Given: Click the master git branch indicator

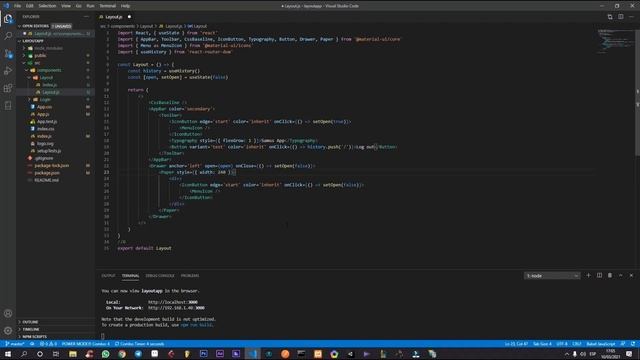Looking at the screenshot, I should tap(15, 344).
